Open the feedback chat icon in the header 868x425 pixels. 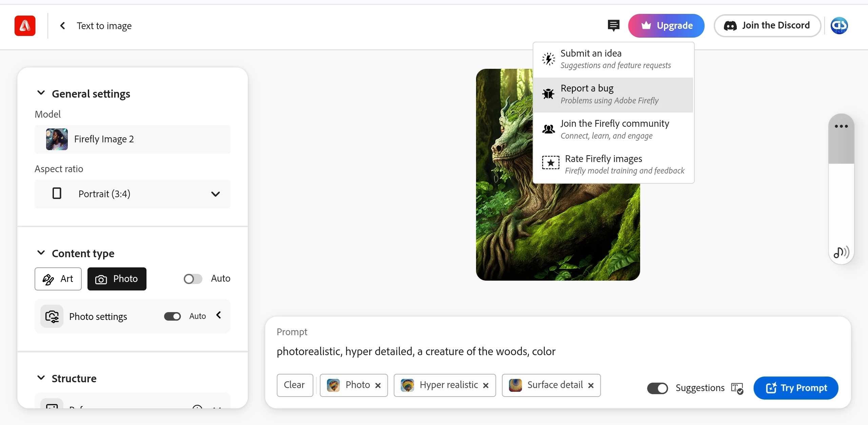click(x=613, y=26)
